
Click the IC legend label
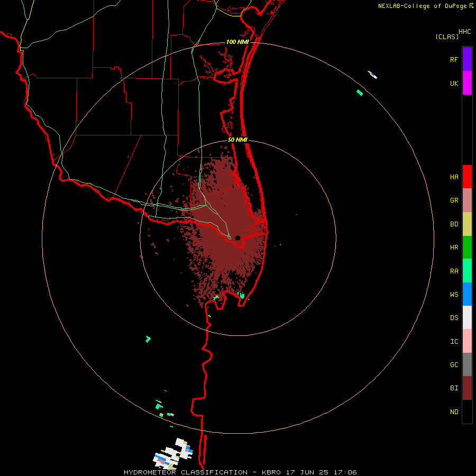454,342
